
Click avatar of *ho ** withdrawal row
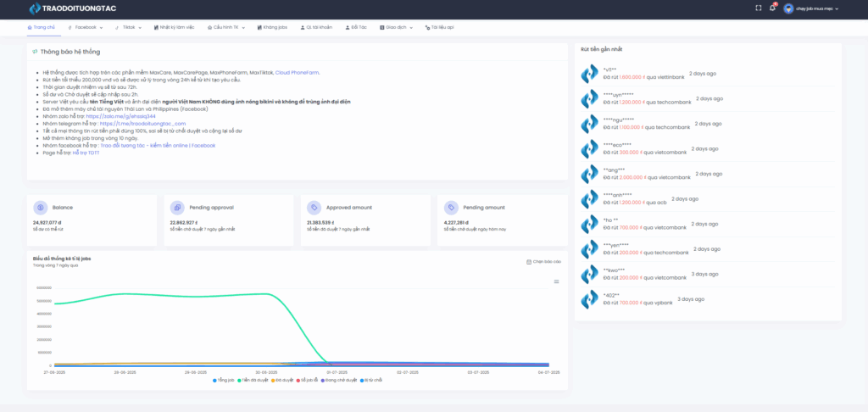(590, 224)
